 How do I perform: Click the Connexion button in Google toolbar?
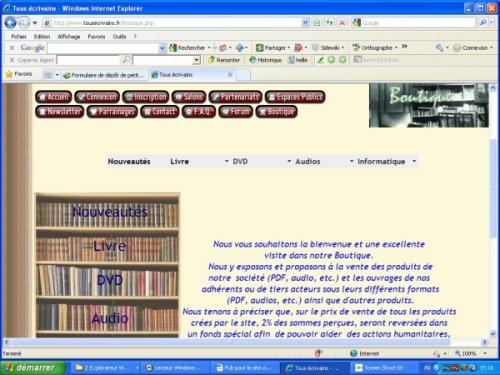(473, 48)
